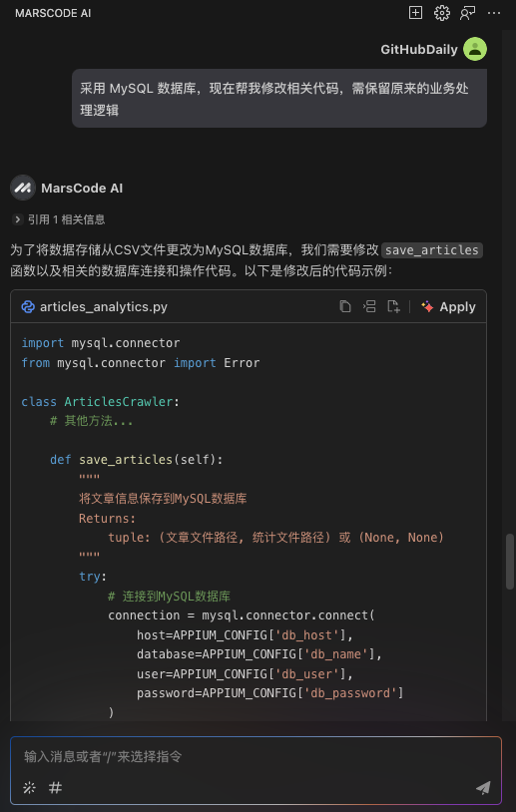Expand the 引用 1 相关信息 references
The image size is (516, 812).
(58, 219)
